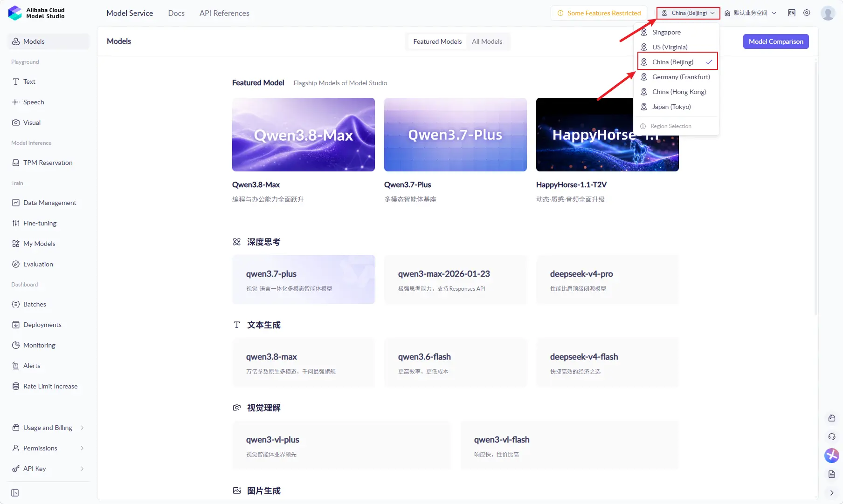
Task: Expand Usage and Billing menu
Action: [x=48, y=428]
